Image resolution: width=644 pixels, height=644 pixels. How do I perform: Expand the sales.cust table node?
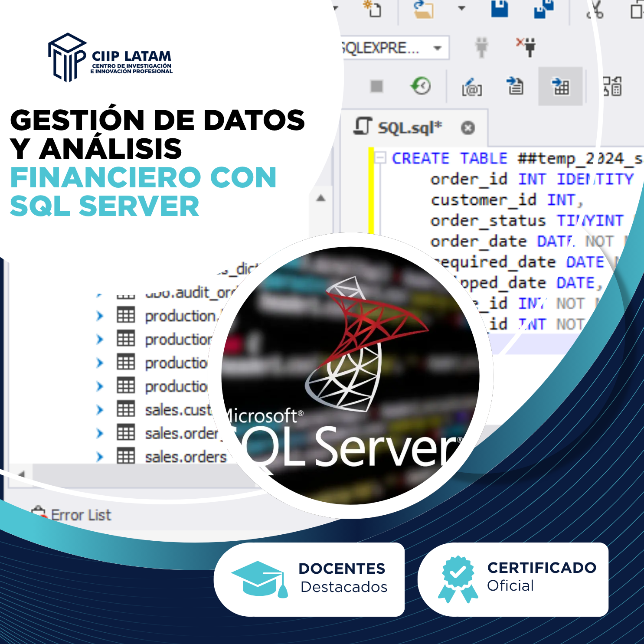tap(100, 410)
